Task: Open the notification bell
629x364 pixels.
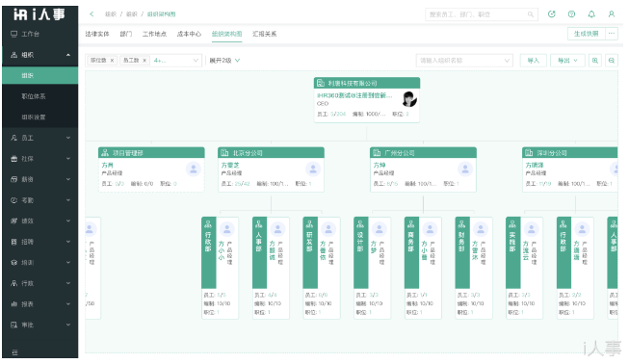Action: click(x=591, y=14)
